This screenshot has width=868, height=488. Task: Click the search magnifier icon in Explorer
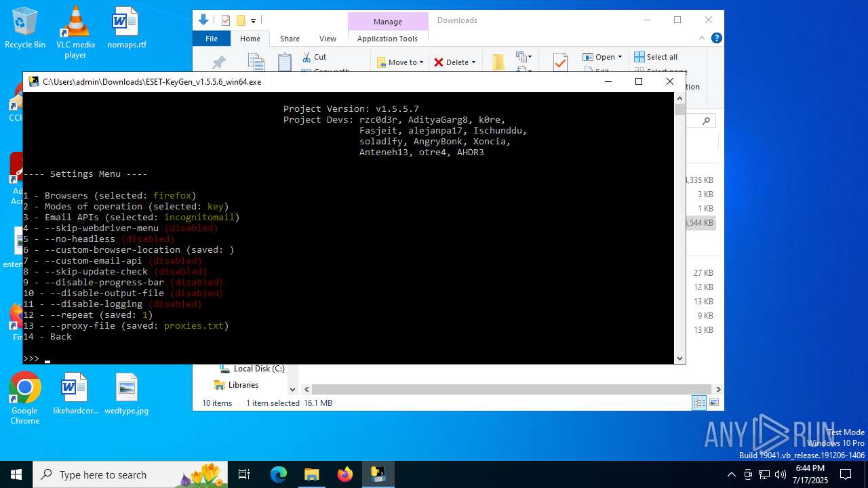[x=706, y=121]
